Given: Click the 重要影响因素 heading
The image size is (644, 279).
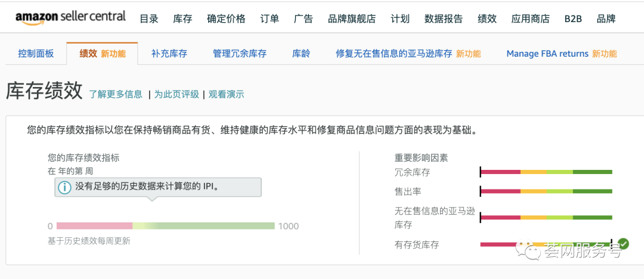Looking at the screenshot, I should click(x=422, y=157).
